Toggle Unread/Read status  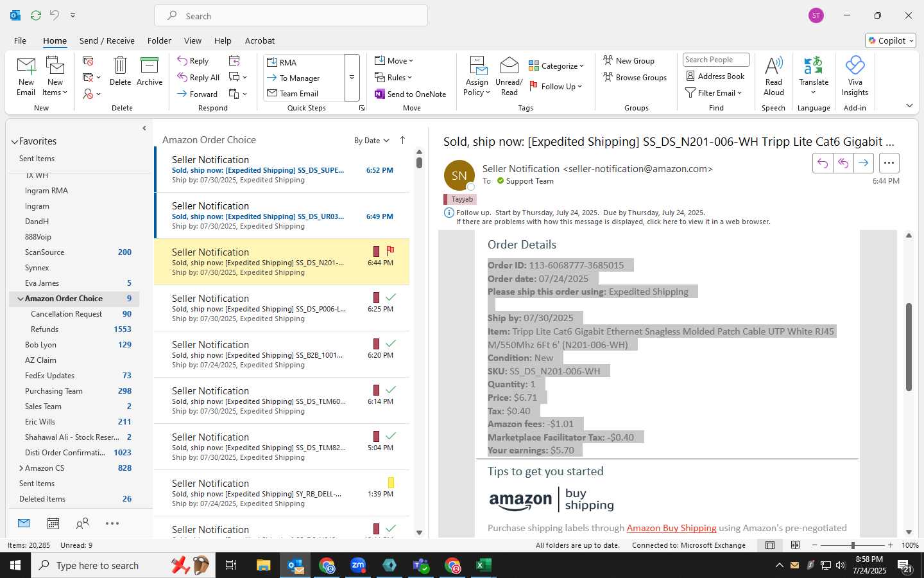tap(509, 76)
